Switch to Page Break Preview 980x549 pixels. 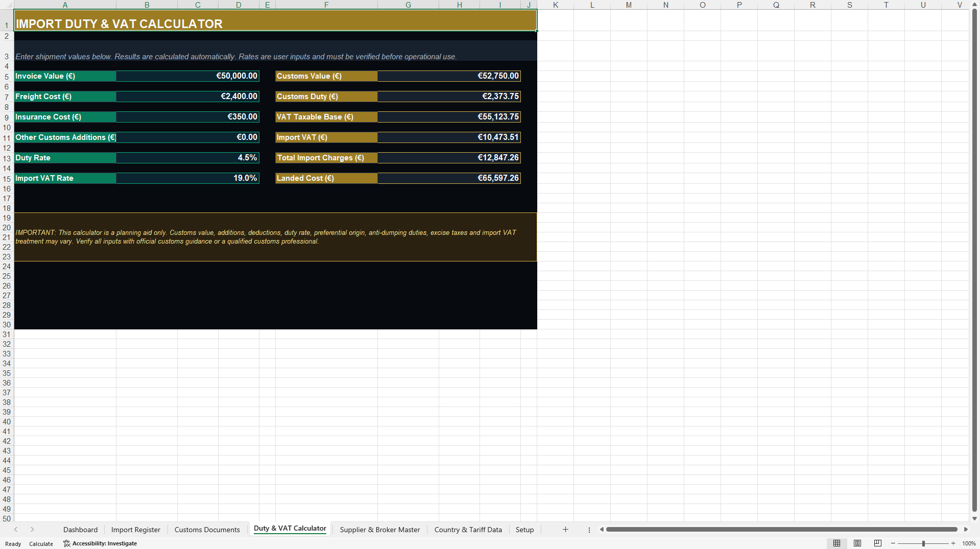878,543
